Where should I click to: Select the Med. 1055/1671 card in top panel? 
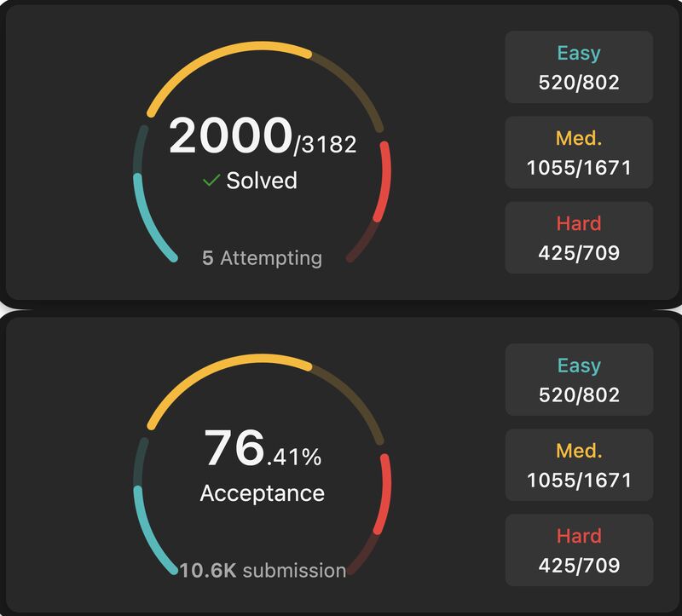(579, 153)
